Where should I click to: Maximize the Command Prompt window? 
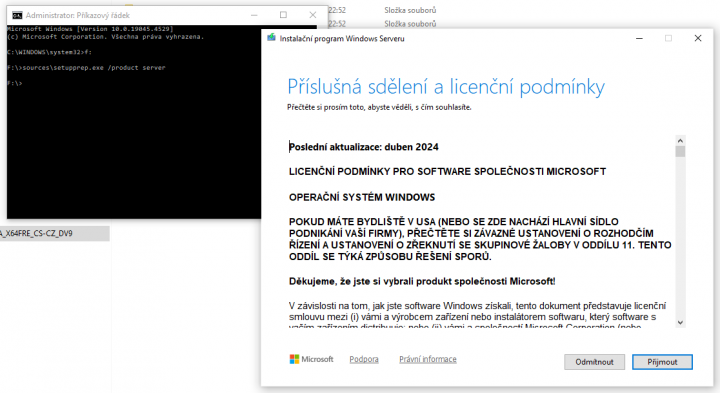click(283, 15)
